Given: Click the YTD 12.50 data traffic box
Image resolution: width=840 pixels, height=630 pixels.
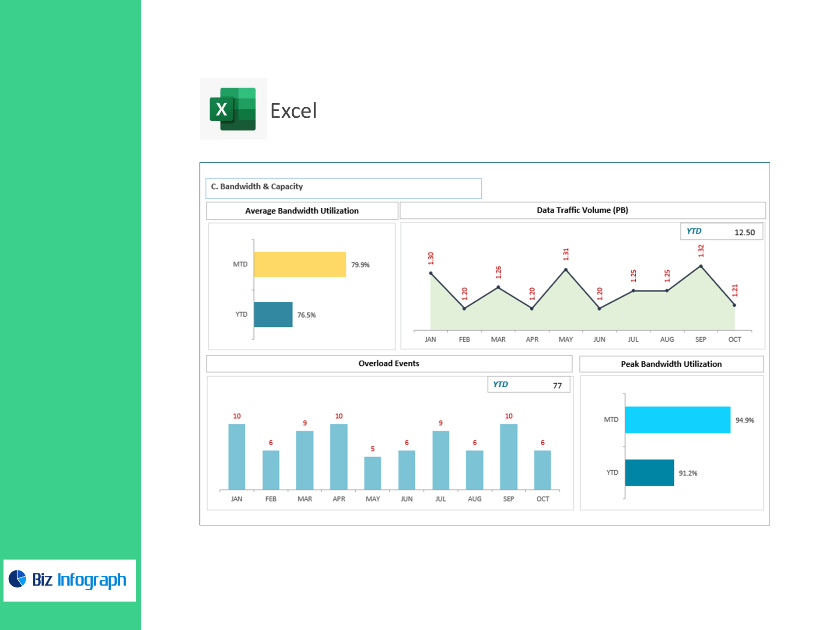Looking at the screenshot, I should [x=721, y=231].
